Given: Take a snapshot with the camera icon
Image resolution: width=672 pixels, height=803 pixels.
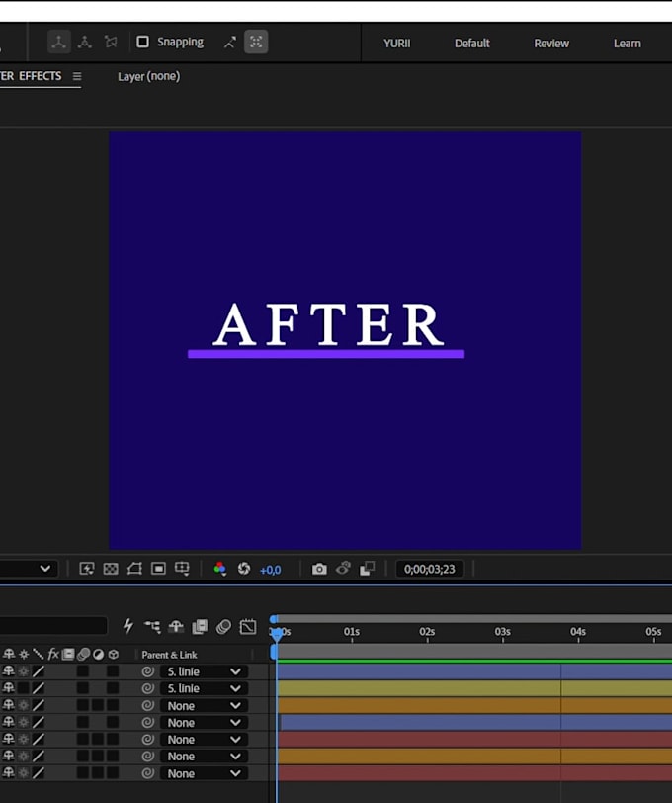Looking at the screenshot, I should click(x=319, y=569).
